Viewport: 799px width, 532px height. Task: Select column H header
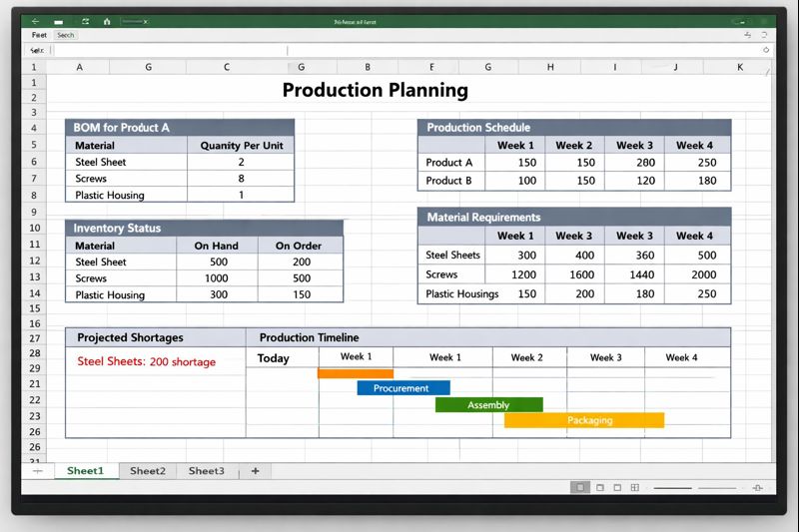click(x=550, y=67)
